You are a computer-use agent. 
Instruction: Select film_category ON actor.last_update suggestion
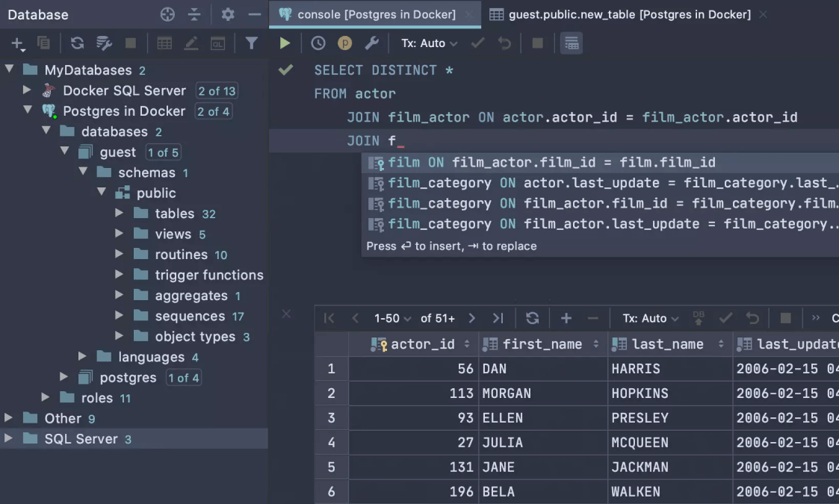click(601, 183)
